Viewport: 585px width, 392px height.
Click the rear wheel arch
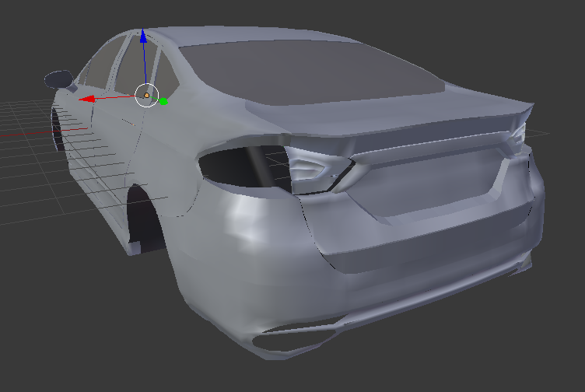click(145, 217)
